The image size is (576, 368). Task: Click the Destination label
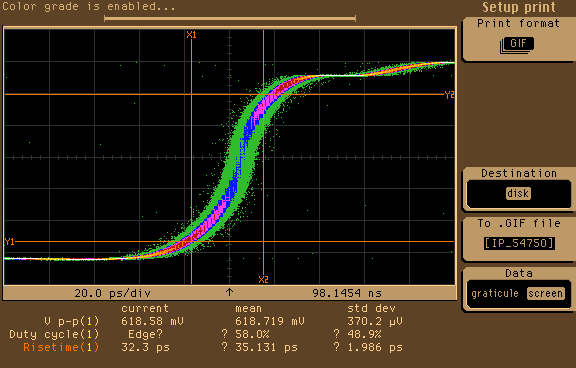[x=519, y=173]
